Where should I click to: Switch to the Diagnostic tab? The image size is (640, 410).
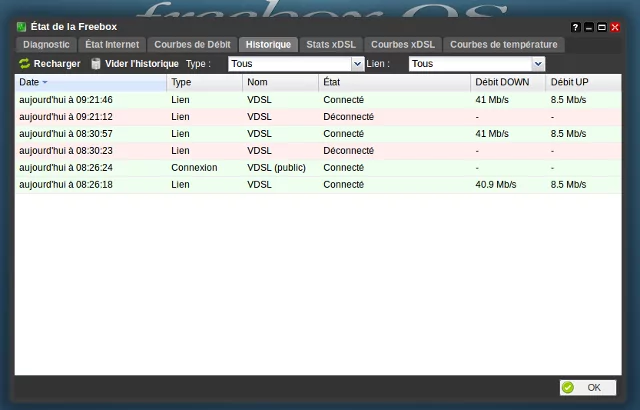point(46,44)
